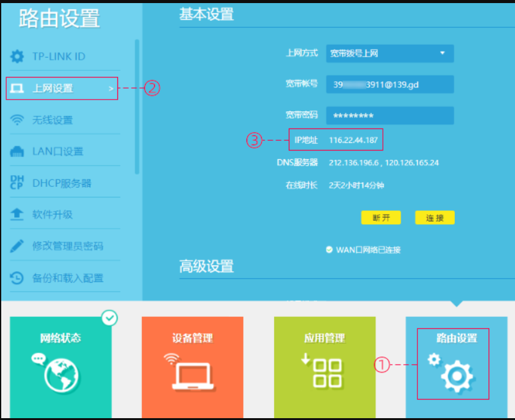The width and height of the screenshot is (515, 420).
Task: Click the 在线时长 label
Action: [x=302, y=185]
